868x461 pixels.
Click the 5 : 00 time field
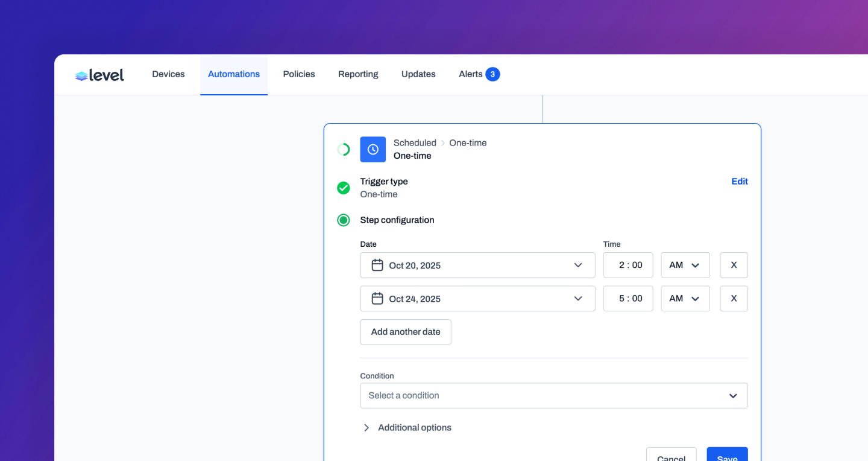click(x=628, y=298)
